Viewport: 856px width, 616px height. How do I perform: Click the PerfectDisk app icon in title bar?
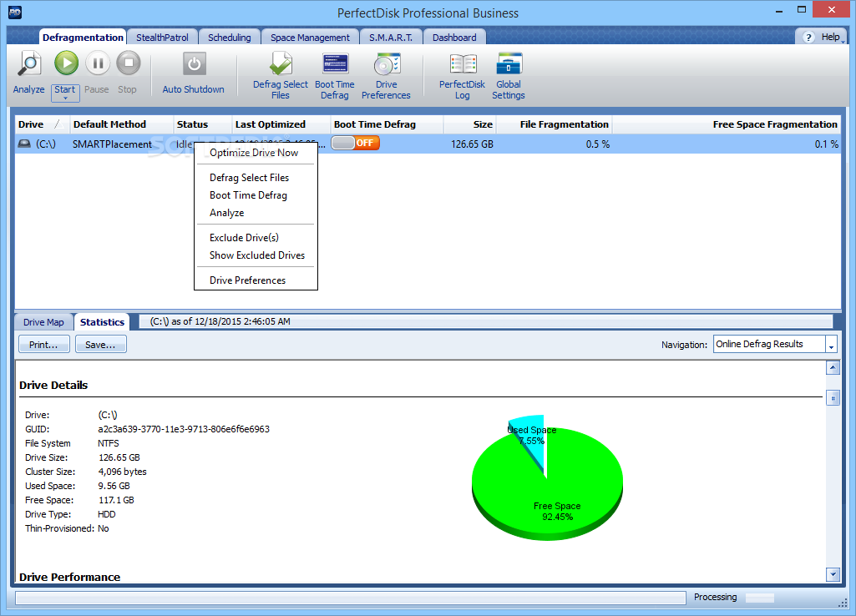pos(15,13)
